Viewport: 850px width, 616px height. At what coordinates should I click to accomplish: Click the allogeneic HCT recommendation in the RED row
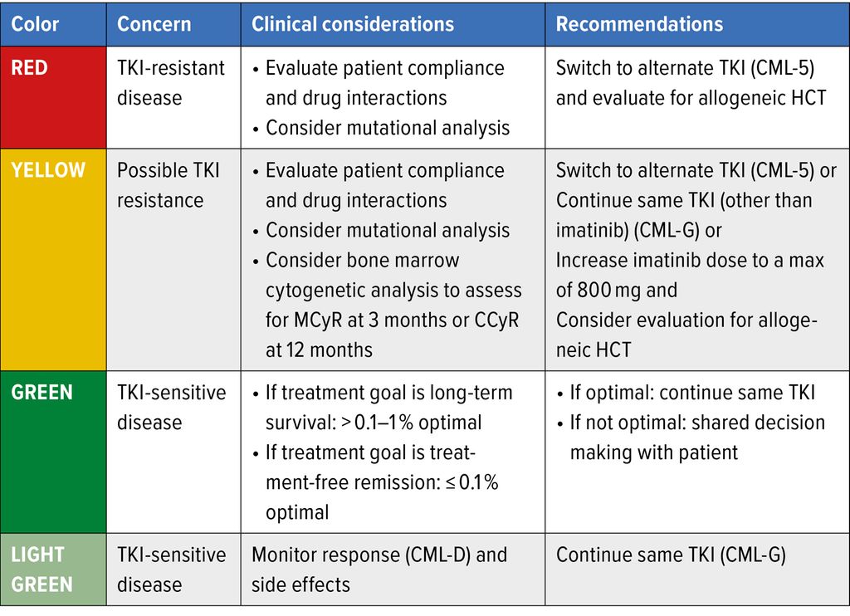pos(691,98)
